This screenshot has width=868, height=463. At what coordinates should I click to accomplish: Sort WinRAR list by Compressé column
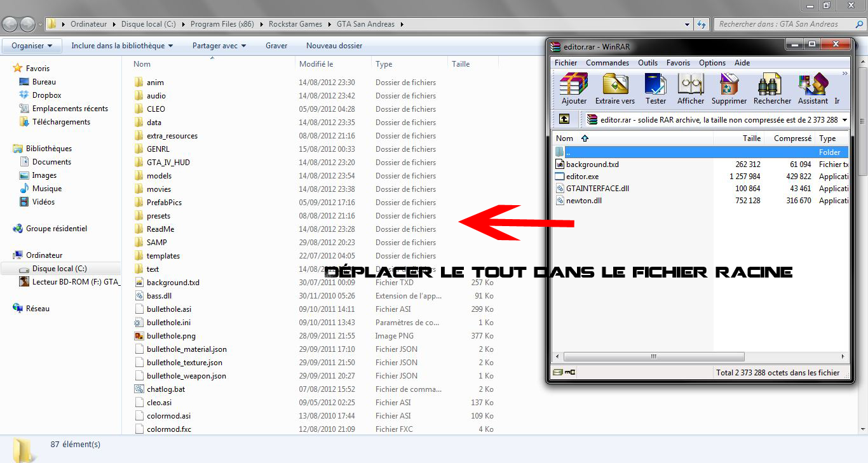(x=789, y=138)
